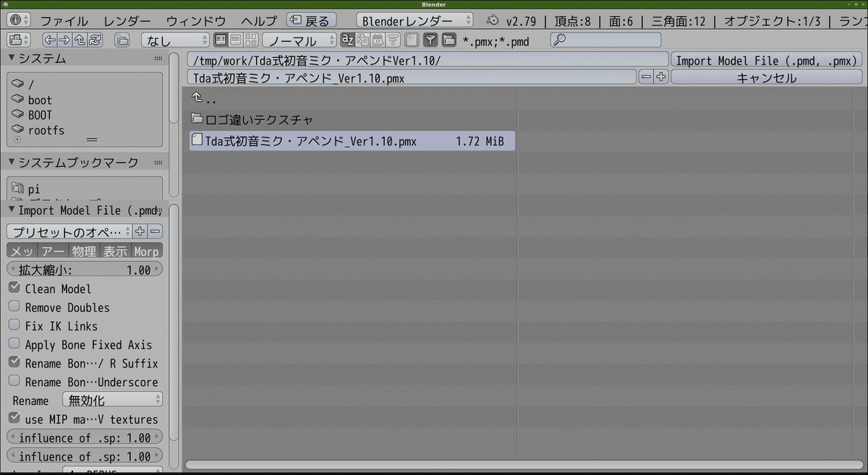
Task: Collapse the システムブックマーク panel
Action: pos(12,162)
